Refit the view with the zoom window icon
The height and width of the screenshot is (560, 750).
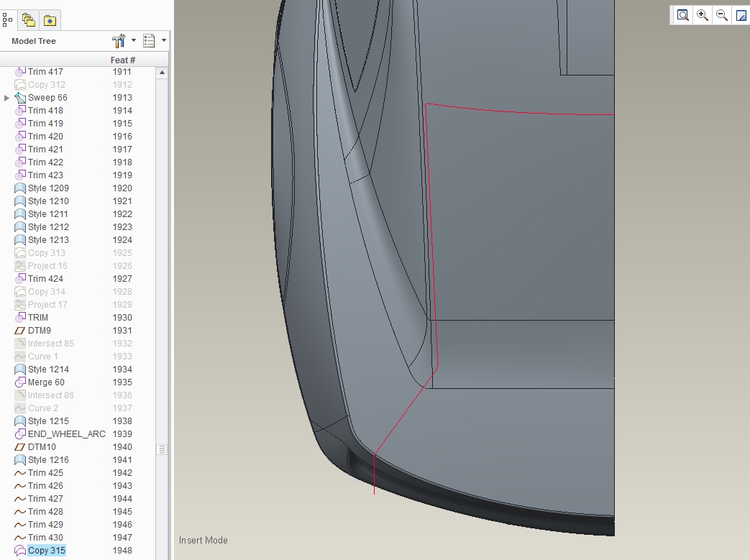(x=683, y=15)
